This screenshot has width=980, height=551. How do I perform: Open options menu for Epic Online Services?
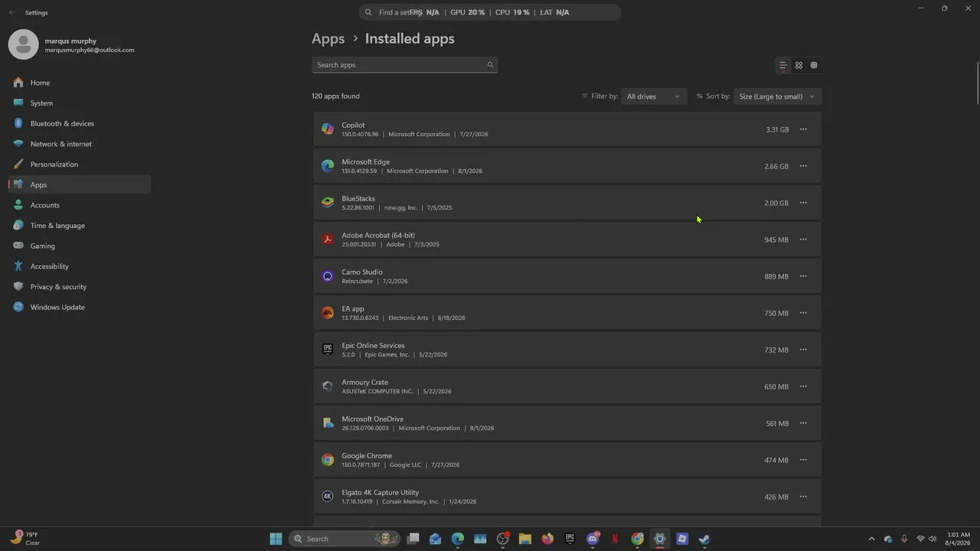pyautogui.click(x=803, y=350)
